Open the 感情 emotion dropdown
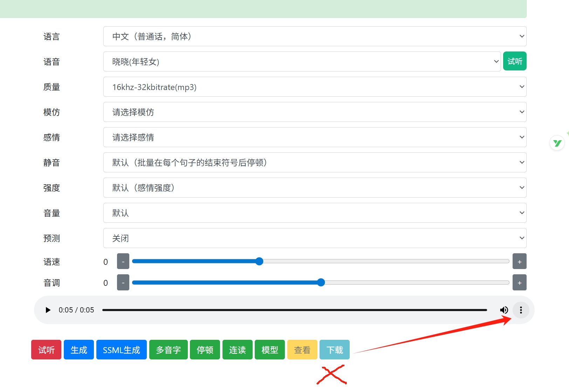The image size is (569, 392). pyautogui.click(x=315, y=137)
